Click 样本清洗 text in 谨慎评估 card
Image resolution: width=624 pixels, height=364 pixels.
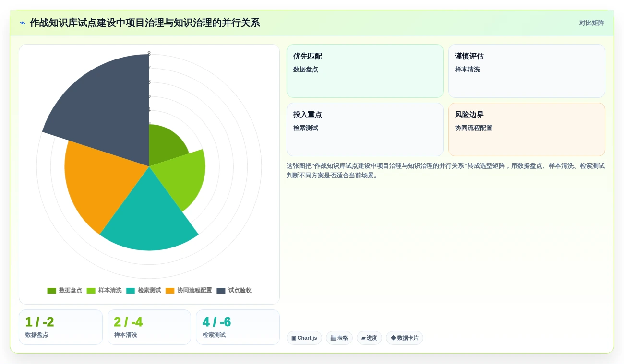coord(468,70)
